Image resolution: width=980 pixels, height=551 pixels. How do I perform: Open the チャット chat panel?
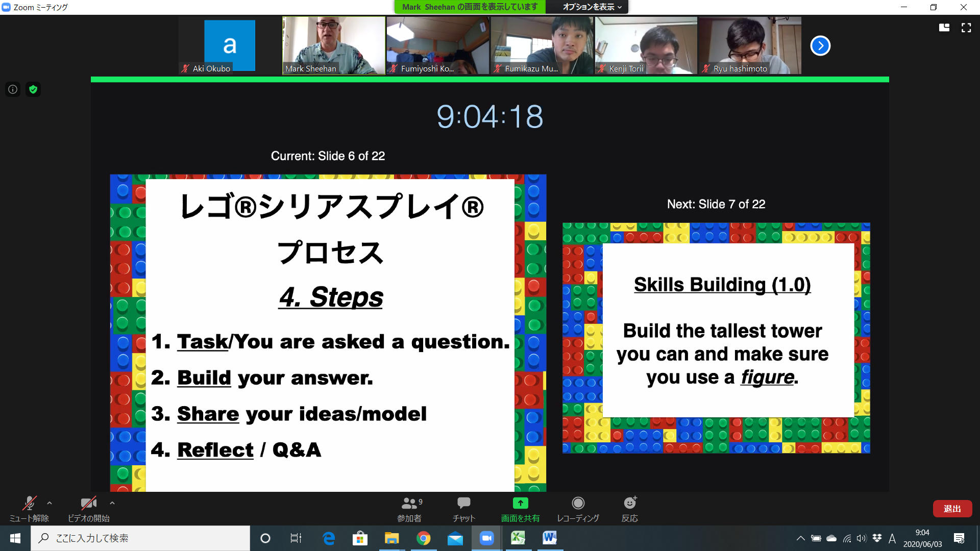tap(463, 509)
